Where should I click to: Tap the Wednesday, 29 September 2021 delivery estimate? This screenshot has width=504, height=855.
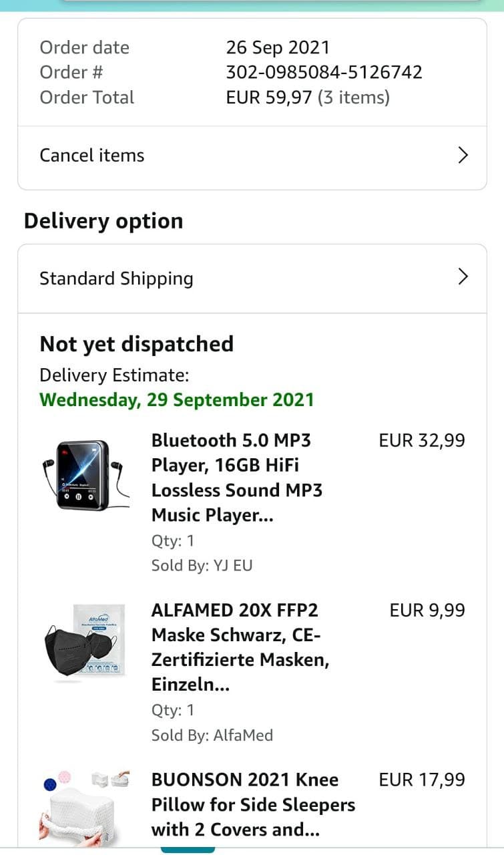[176, 400]
